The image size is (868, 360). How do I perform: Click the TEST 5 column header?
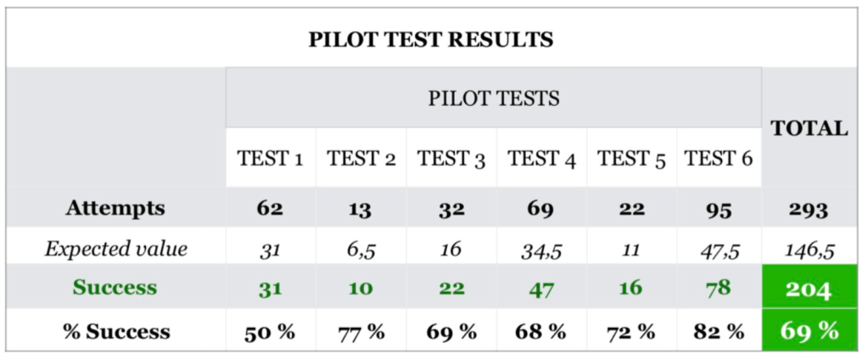(630, 158)
